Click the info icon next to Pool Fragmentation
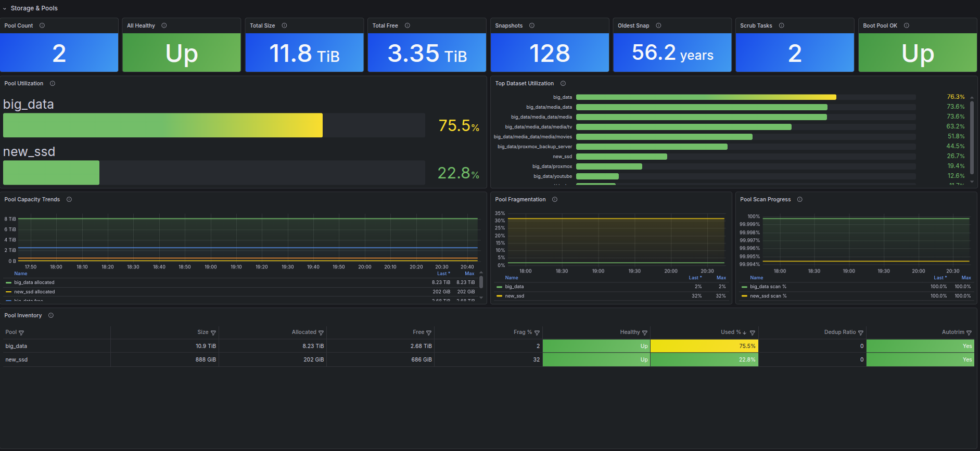Image resolution: width=980 pixels, height=451 pixels. click(555, 199)
